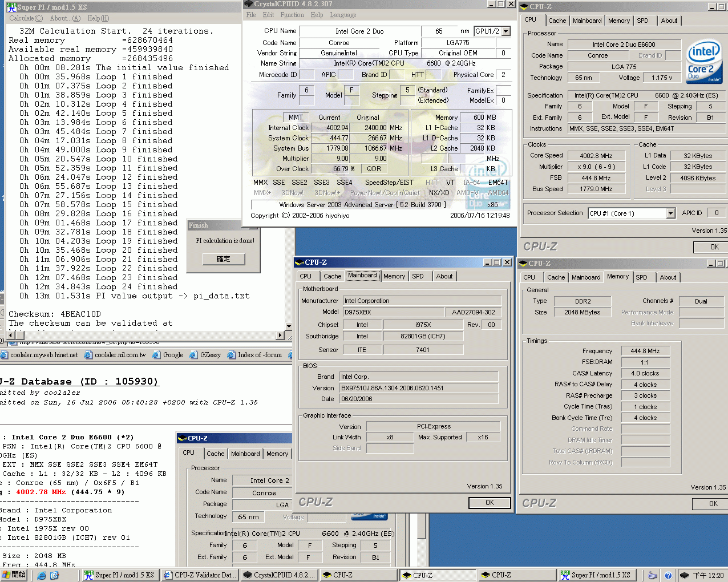Open the Processor Selection dropdown in CPU-Z
The image size is (728, 582).
[x=671, y=213]
